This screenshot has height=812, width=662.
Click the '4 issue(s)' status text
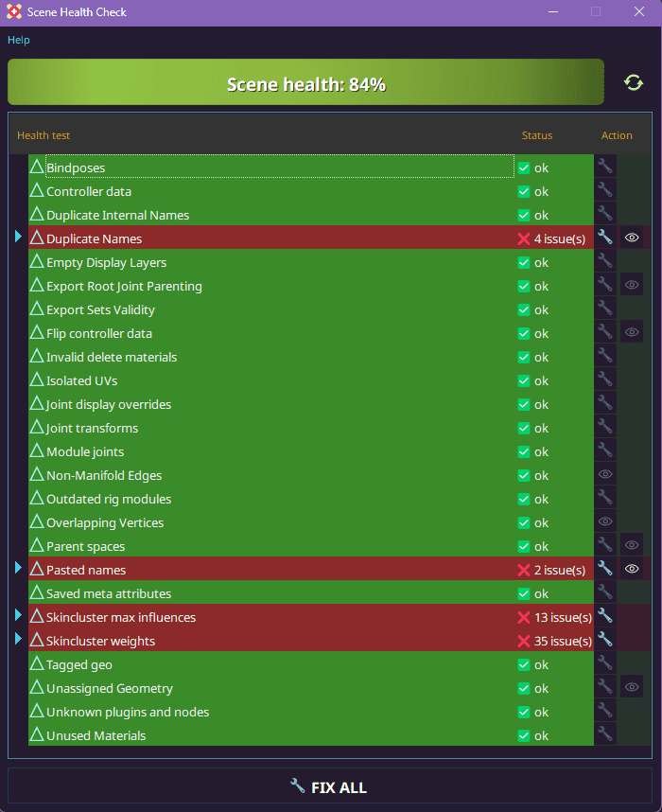tap(560, 238)
